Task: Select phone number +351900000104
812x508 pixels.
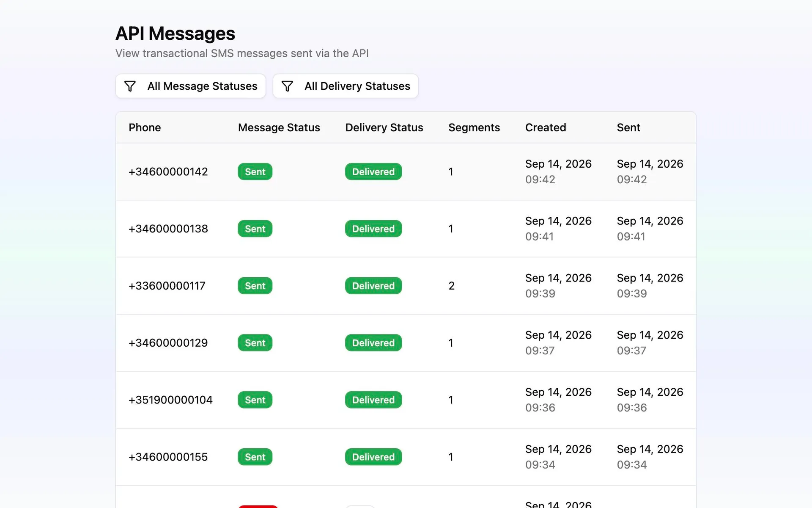Action: (170, 400)
